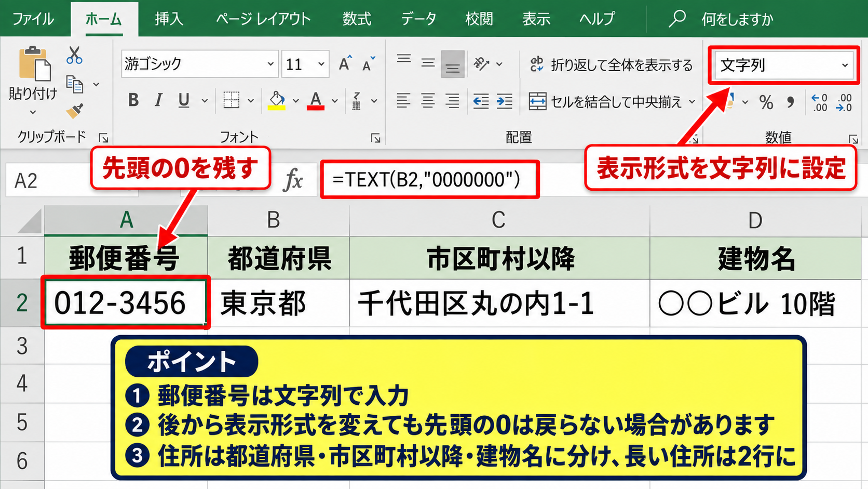Toggle Underline formatting

(183, 100)
